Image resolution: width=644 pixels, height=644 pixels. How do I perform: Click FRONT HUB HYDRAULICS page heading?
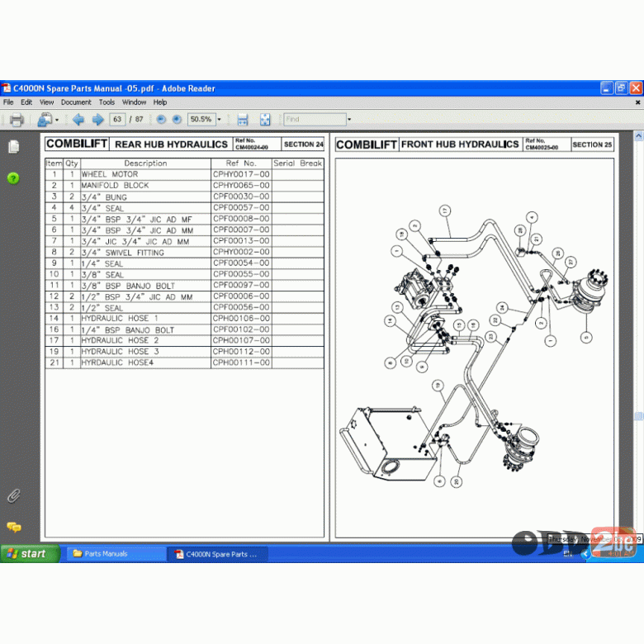460,144
